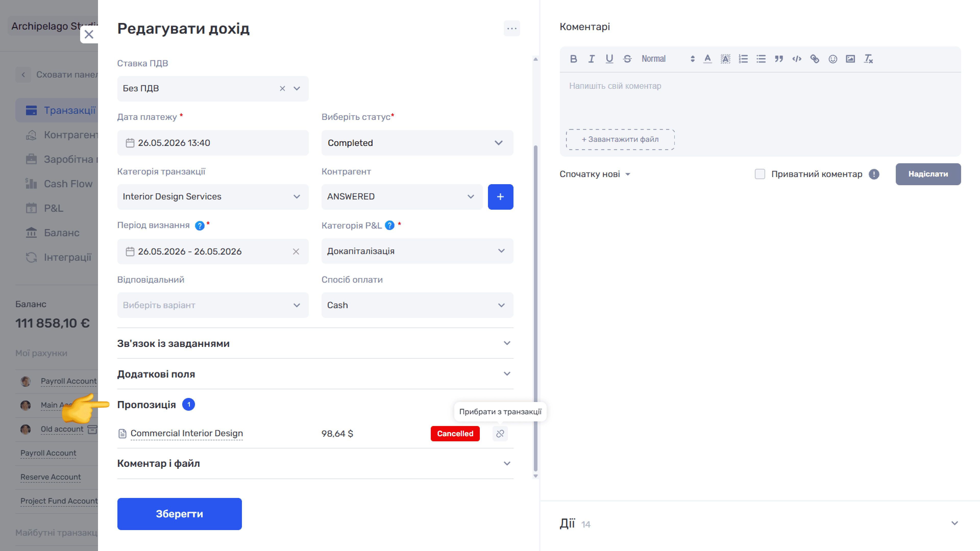Open the text color picker
This screenshot has width=980, height=551.
pos(708,59)
